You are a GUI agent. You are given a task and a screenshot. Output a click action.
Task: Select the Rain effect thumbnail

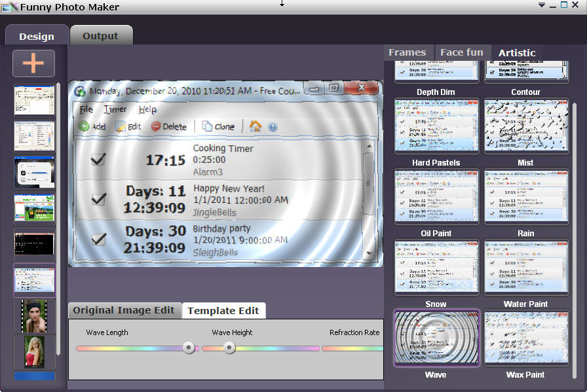526,196
